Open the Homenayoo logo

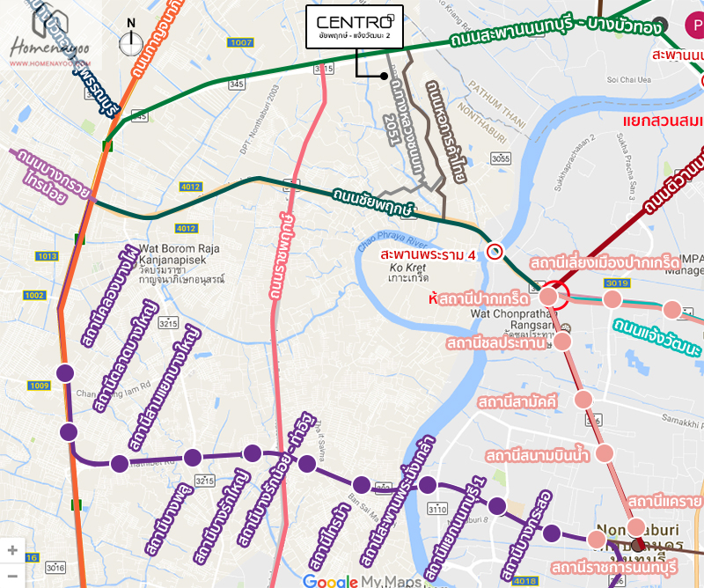coord(50,35)
